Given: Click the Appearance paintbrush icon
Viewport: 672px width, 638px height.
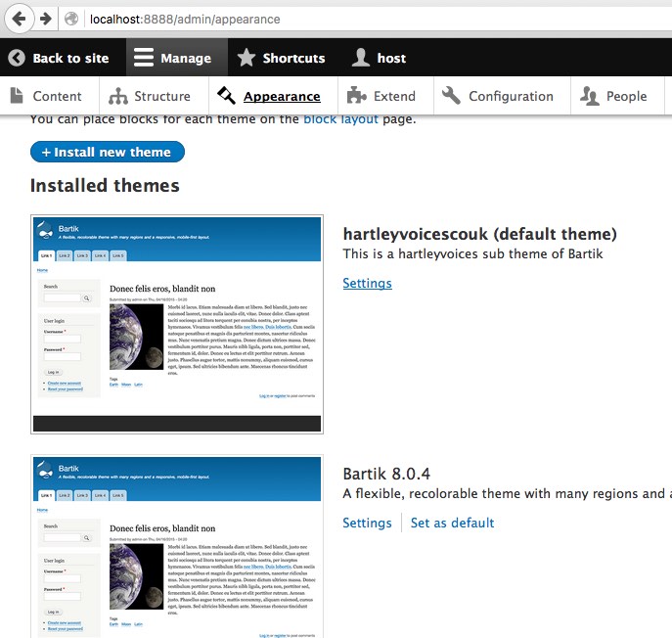Looking at the screenshot, I should [226, 95].
